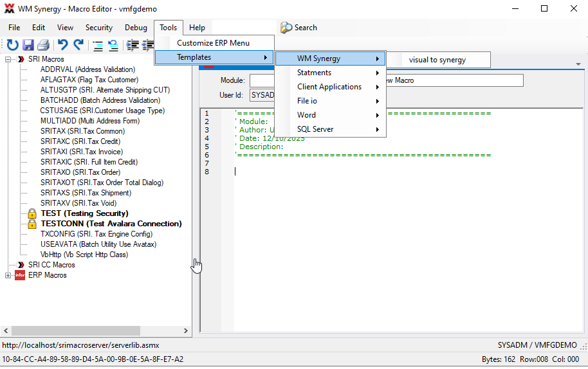Select BATCHADD (Batch Address Validation) macro
This screenshot has height=369, width=588.
tap(100, 100)
